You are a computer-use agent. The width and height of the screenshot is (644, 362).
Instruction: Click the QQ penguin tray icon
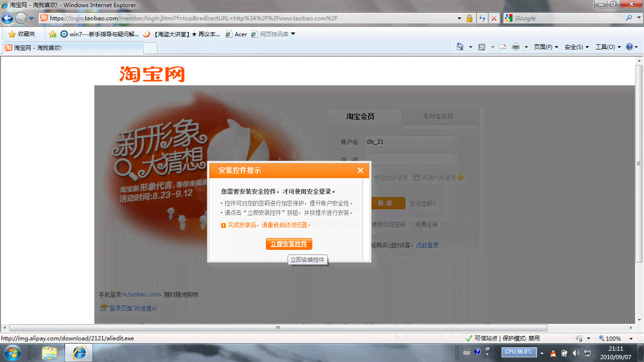[553, 353]
